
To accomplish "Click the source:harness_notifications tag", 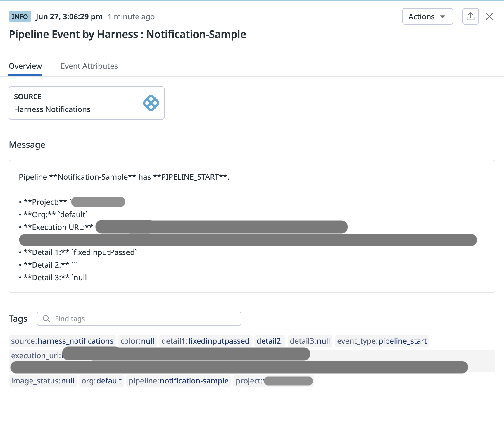I will tap(62, 341).
